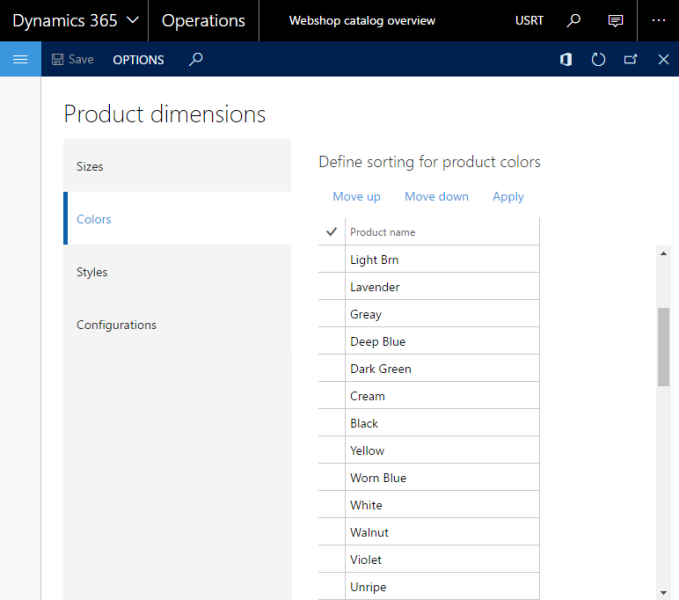
Task: Expand the Dynamics 365 dropdown chevron
Action: click(x=133, y=20)
